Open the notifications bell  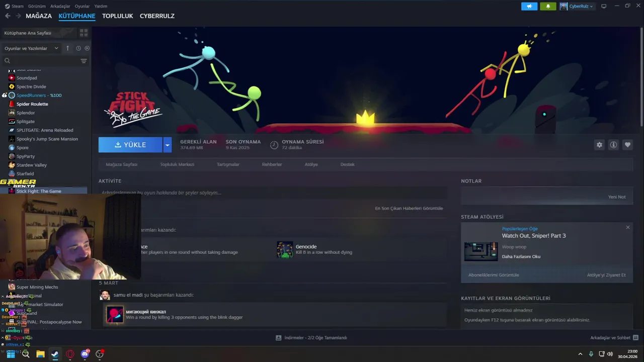click(x=548, y=6)
